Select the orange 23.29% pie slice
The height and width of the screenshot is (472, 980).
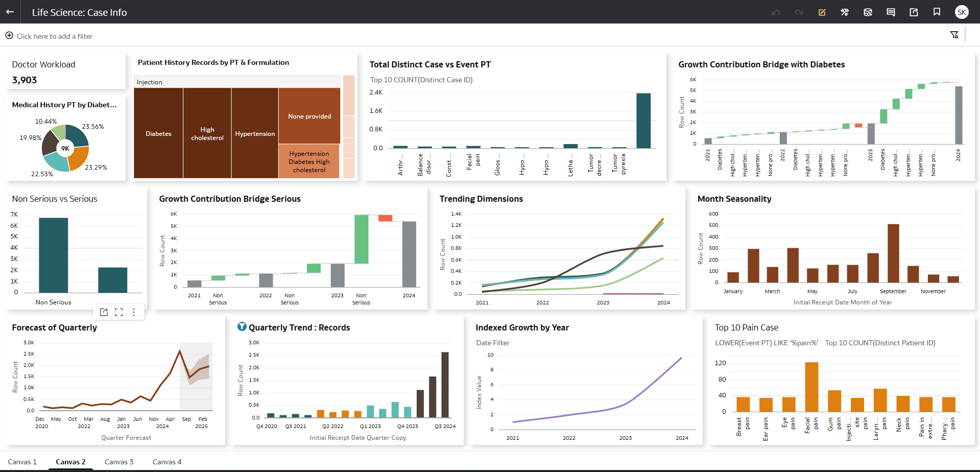pyautogui.click(x=79, y=159)
